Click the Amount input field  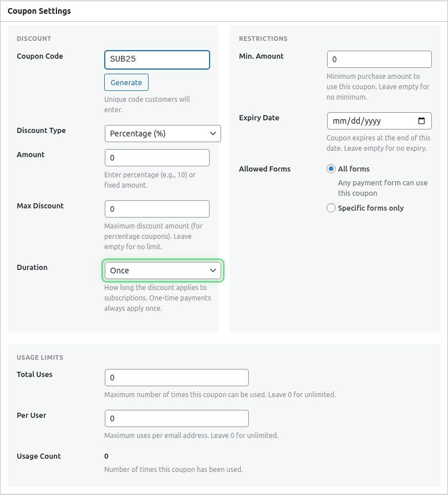157,157
